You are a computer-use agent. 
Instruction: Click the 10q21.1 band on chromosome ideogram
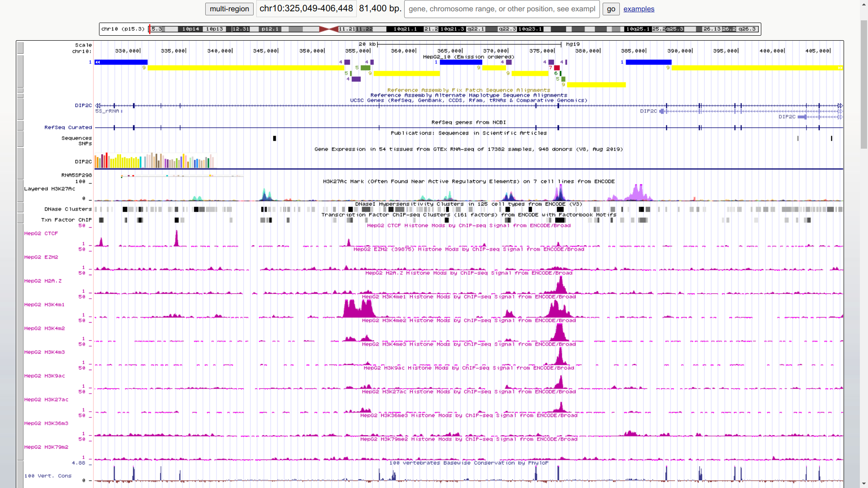click(405, 29)
